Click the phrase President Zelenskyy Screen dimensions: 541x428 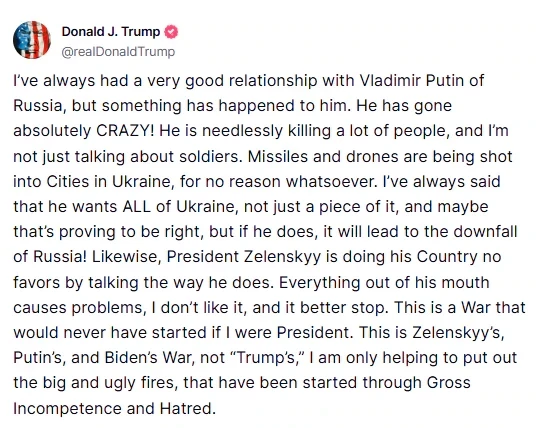pyautogui.click(x=244, y=257)
